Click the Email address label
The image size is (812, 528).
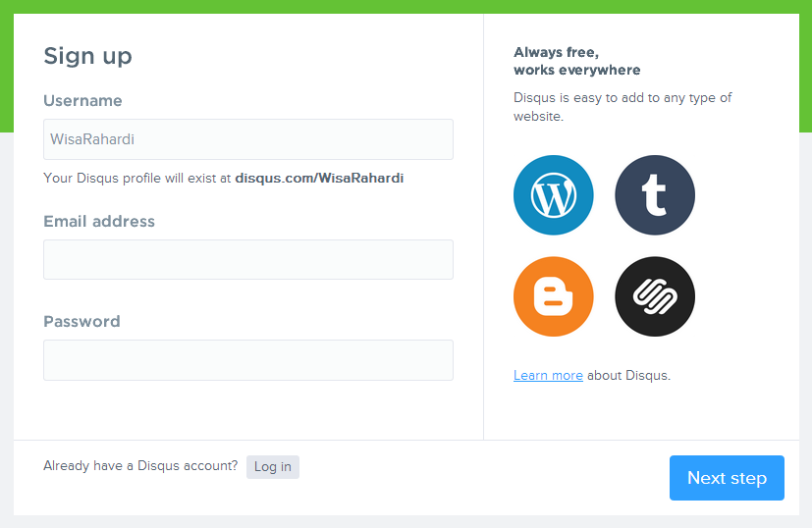click(x=99, y=222)
